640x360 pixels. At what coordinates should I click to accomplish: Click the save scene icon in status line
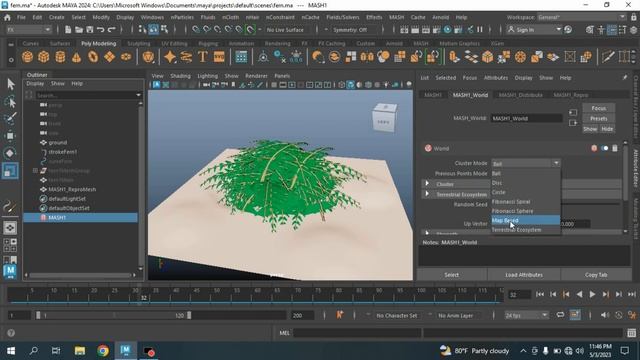(x=89, y=29)
